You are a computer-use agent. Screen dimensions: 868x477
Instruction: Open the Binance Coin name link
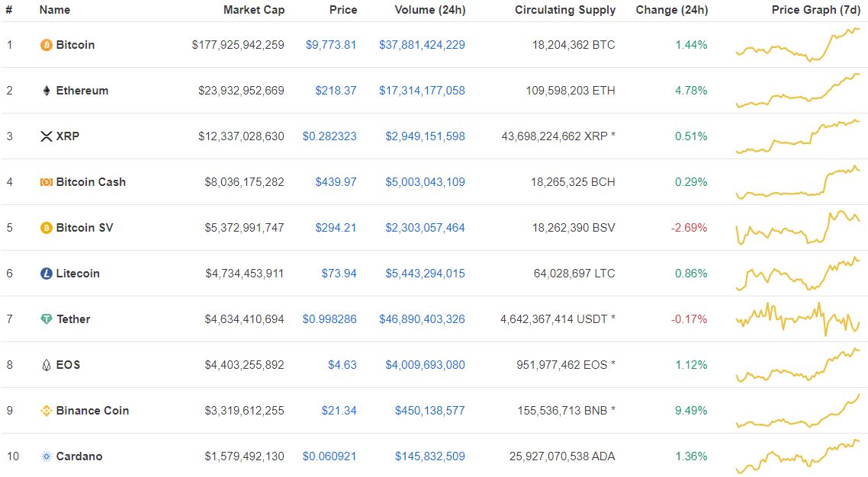[92, 411]
